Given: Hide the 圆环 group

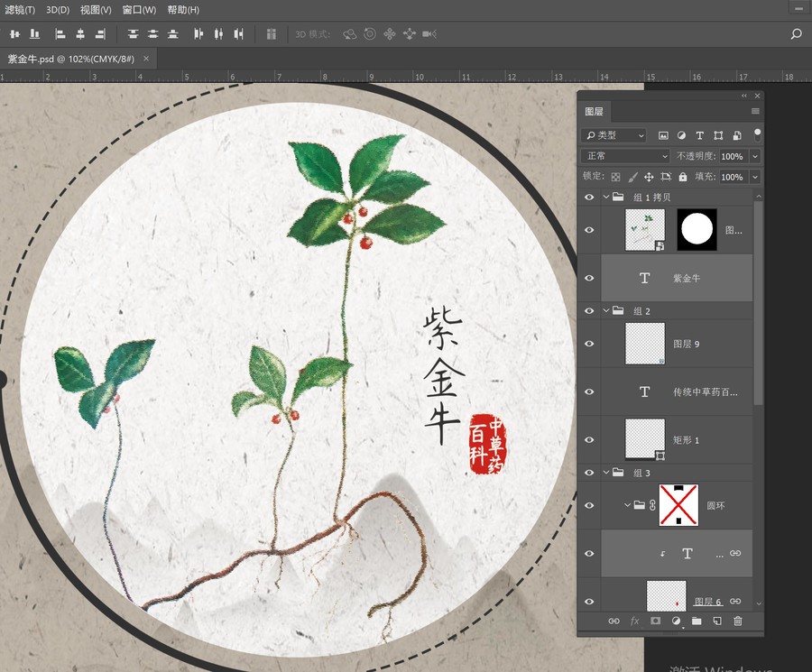Looking at the screenshot, I should (x=589, y=506).
